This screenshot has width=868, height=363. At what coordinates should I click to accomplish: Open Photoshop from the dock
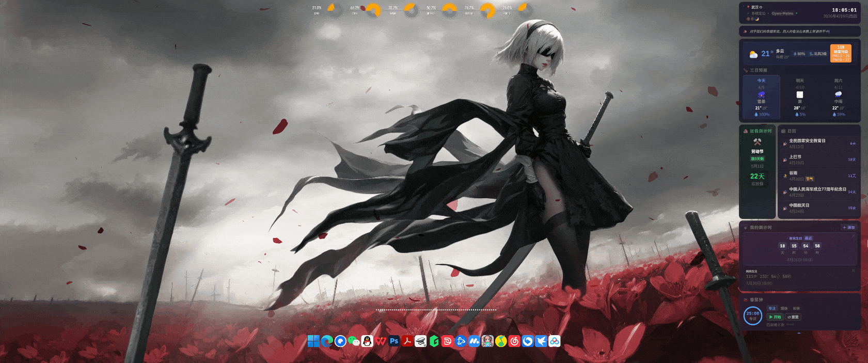click(x=394, y=341)
